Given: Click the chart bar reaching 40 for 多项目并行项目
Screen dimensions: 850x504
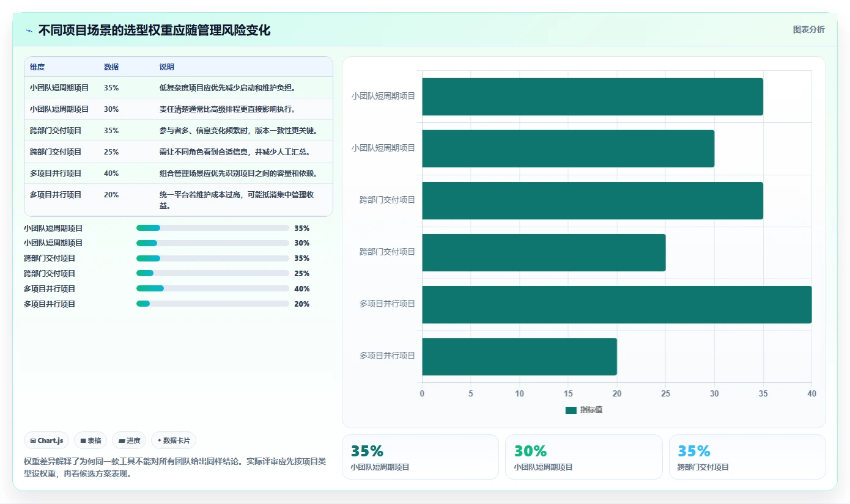Looking at the screenshot, I should coord(616,304).
